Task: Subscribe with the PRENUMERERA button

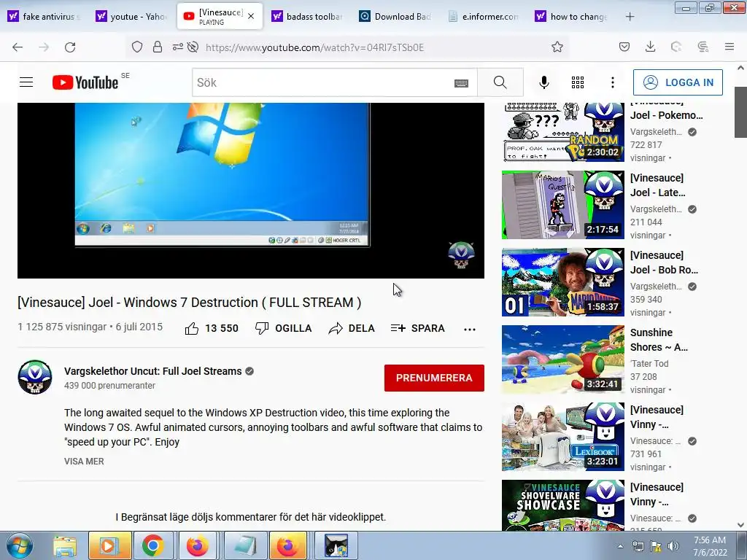Action: [x=434, y=378]
